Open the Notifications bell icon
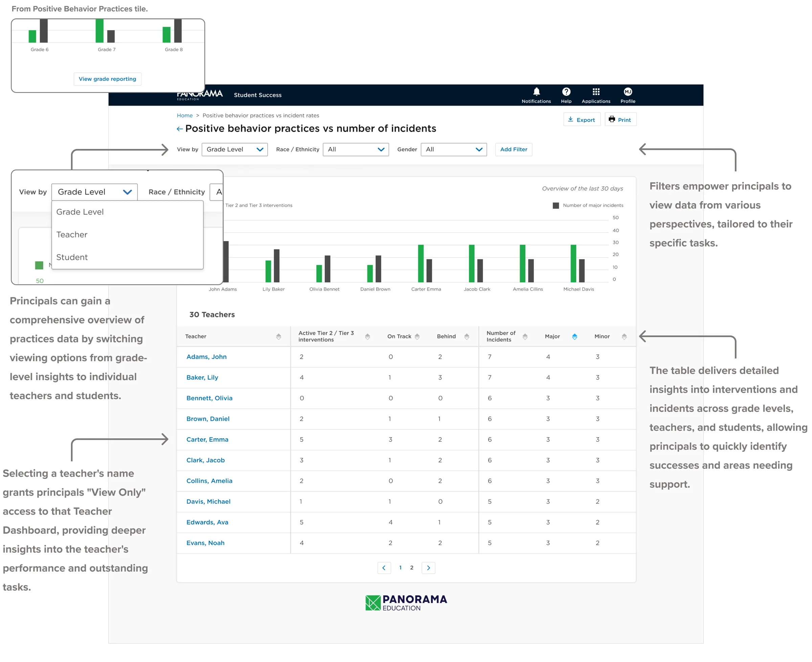 click(x=536, y=91)
